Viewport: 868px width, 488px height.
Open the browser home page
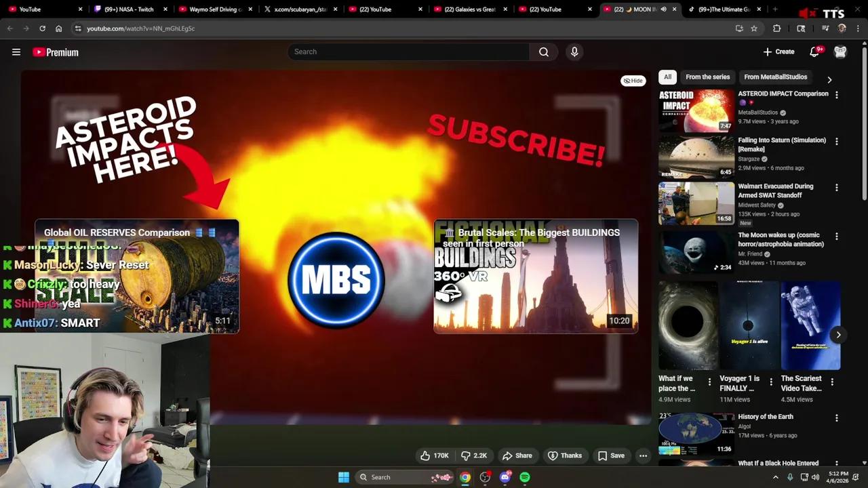pos(58,28)
